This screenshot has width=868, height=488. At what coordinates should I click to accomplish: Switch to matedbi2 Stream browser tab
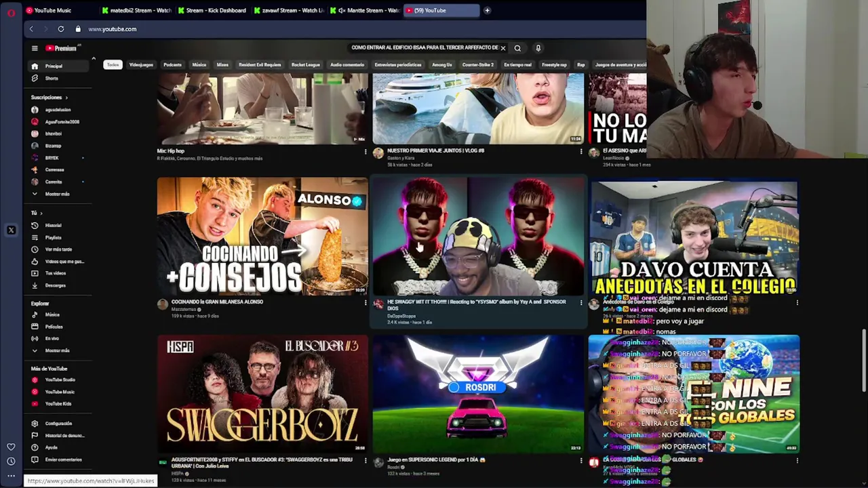click(x=137, y=10)
